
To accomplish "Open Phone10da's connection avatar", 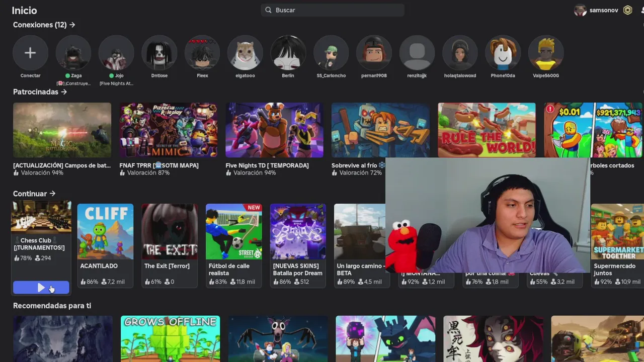I will coord(503,53).
